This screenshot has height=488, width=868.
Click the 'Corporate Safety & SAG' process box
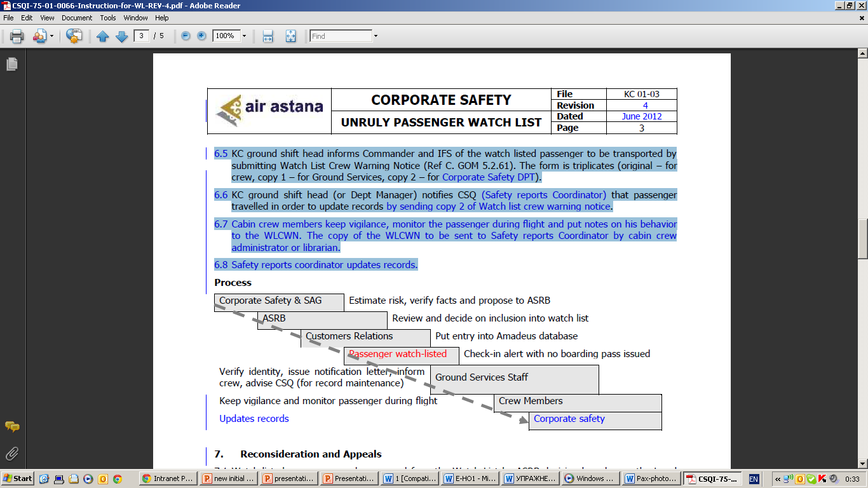click(x=279, y=302)
